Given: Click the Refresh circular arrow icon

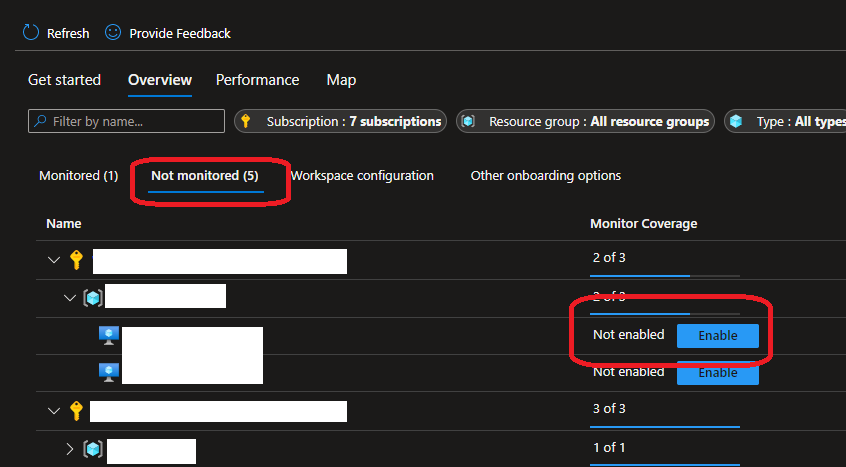Looking at the screenshot, I should [x=31, y=33].
